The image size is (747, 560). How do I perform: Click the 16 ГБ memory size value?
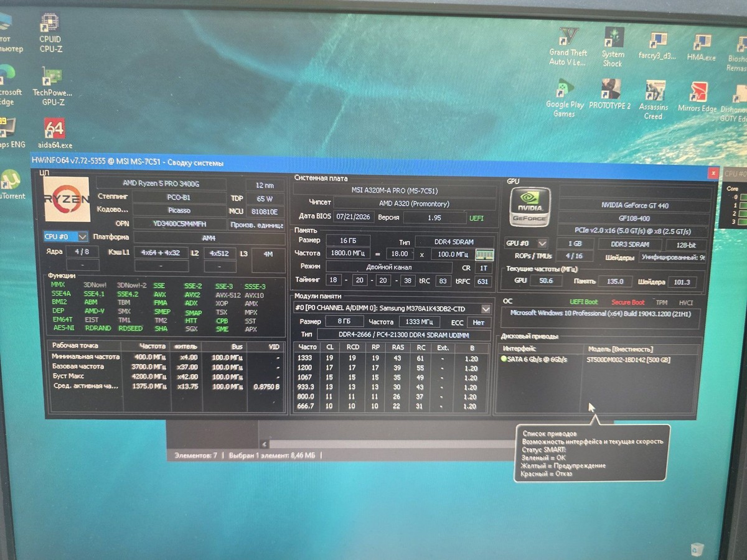[348, 240]
